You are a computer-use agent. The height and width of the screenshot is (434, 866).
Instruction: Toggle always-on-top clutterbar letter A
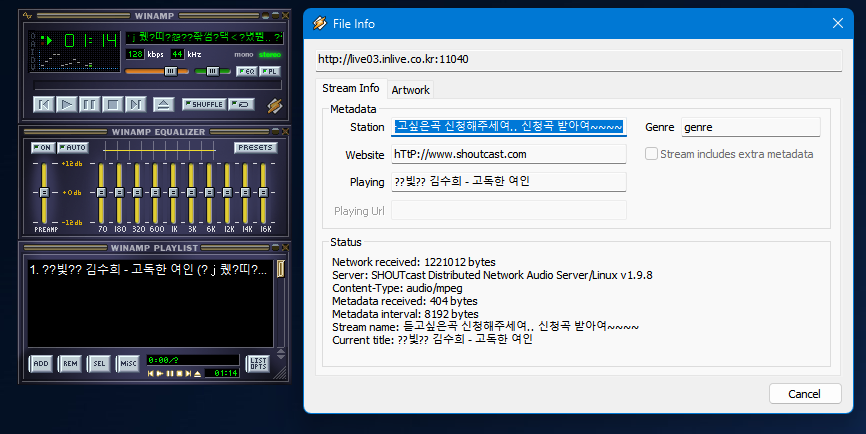pos(33,44)
